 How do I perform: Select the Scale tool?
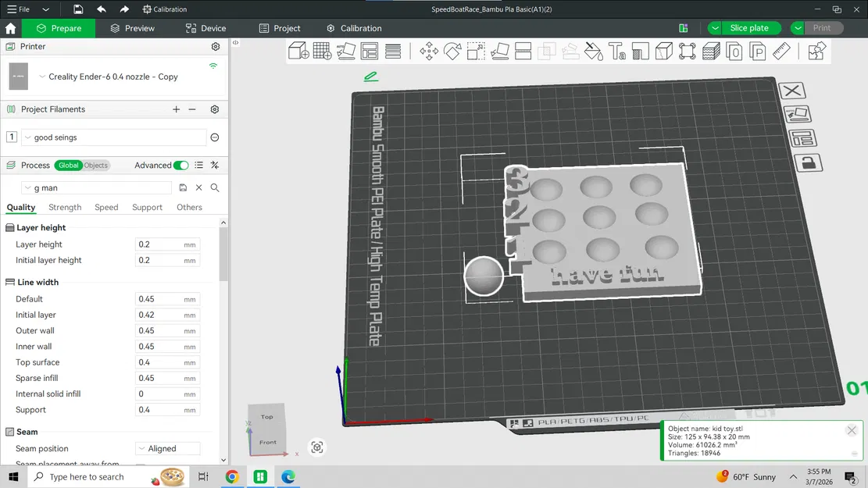(475, 51)
